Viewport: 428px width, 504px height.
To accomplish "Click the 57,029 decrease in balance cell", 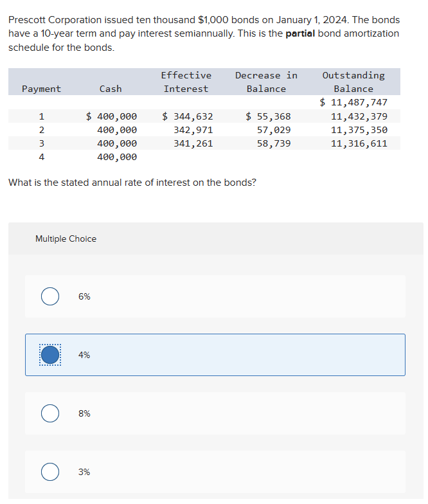I will pos(274,130).
